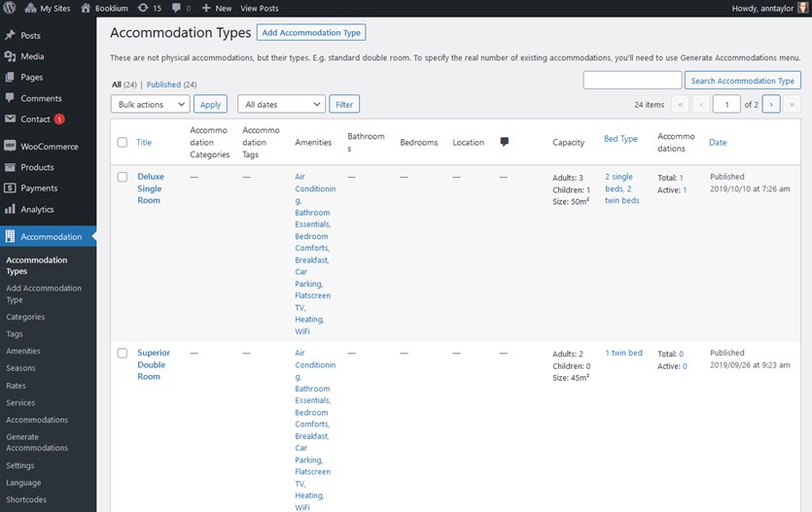The height and width of the screenshot is (512, 812).
Task: View comments bubble in admin bar
Action: [x=181, y=9]
